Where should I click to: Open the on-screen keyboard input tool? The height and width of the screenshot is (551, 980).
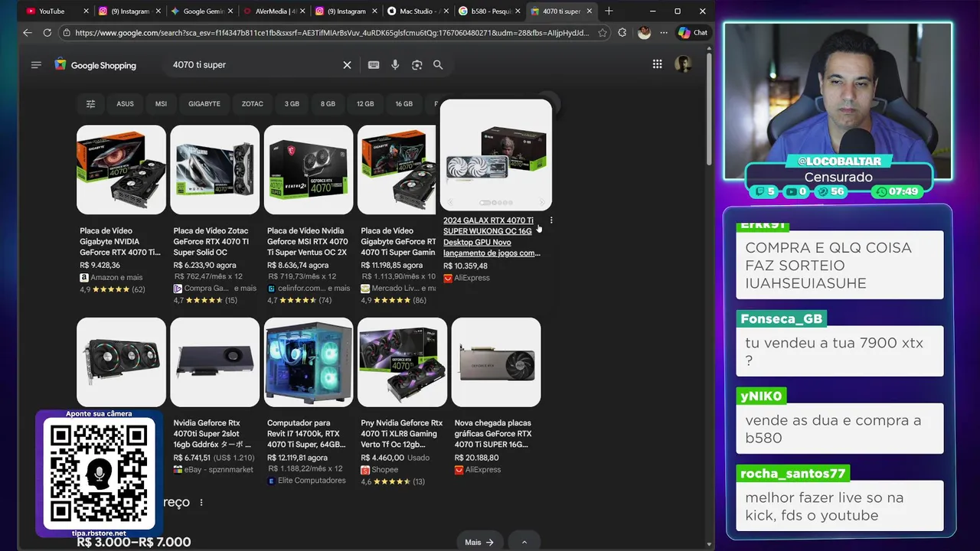coord(374,65)
